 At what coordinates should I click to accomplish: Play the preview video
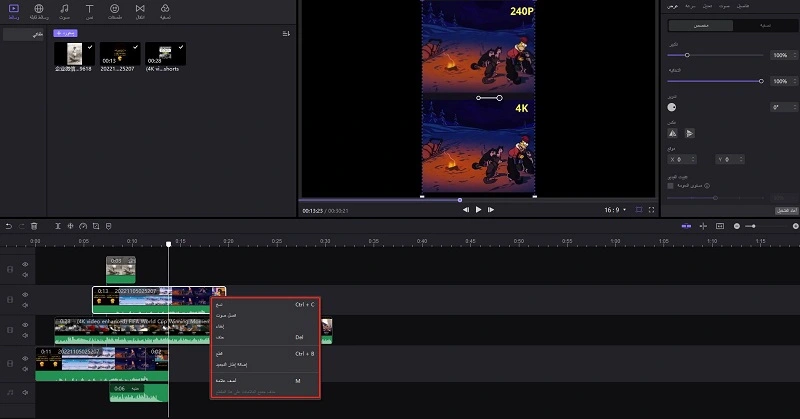(479, 209)
